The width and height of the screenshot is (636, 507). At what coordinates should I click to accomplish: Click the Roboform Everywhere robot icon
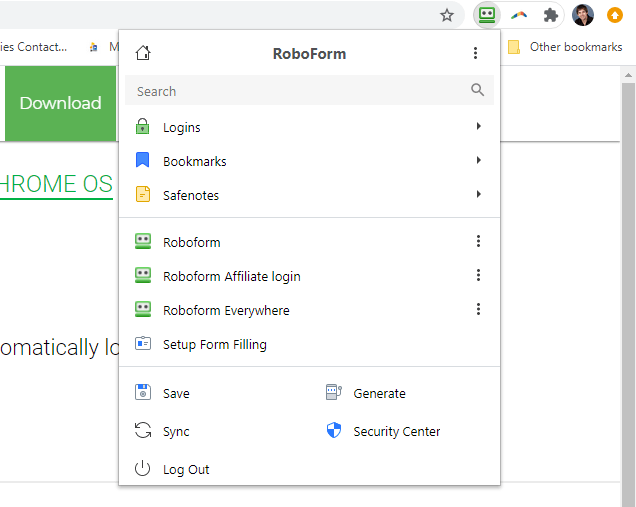143,309
